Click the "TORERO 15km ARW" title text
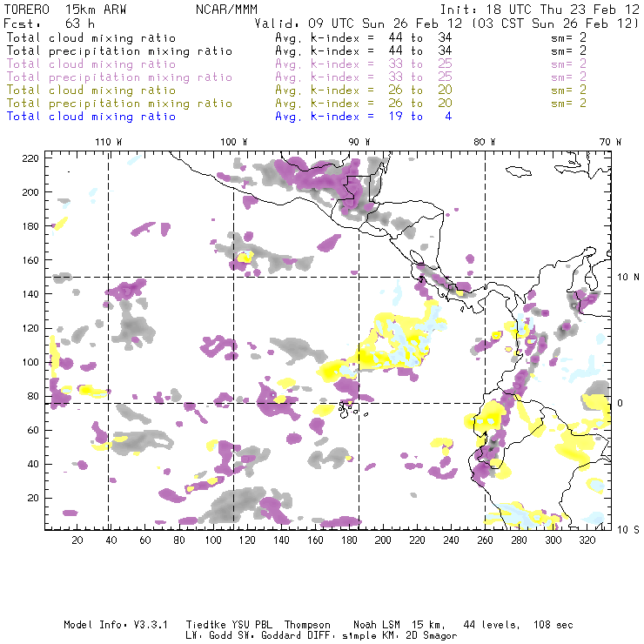Image resolution: width=644 pixels, height=644 pixels. point(65,10)
